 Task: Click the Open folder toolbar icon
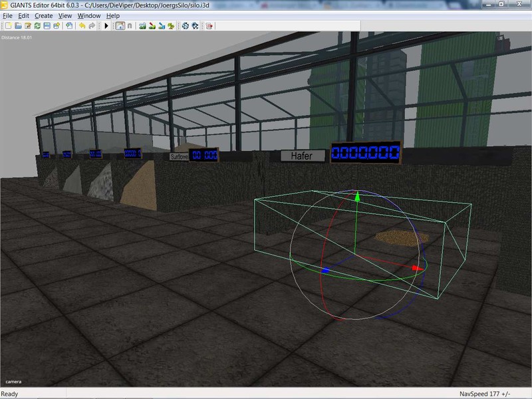18,26
